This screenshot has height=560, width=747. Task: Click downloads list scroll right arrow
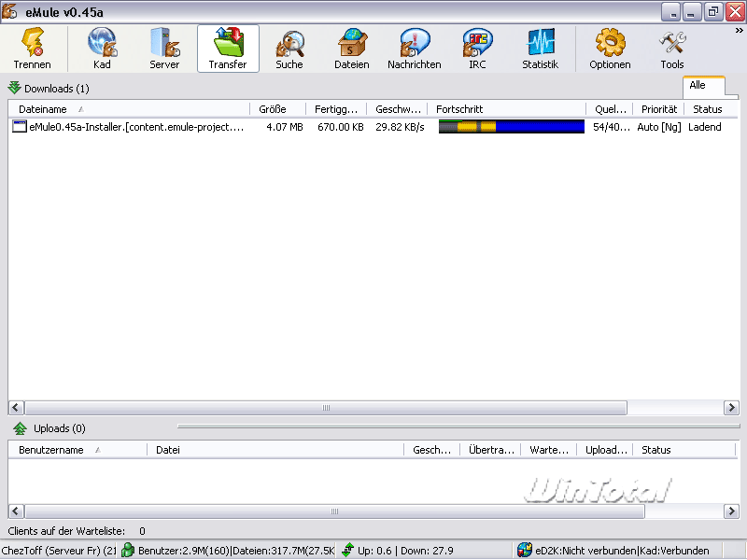pyautogui.click(x=731, y=408)
